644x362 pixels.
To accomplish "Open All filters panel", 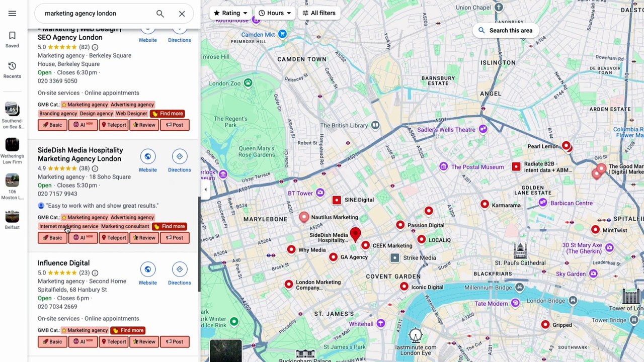I will 319,13.
